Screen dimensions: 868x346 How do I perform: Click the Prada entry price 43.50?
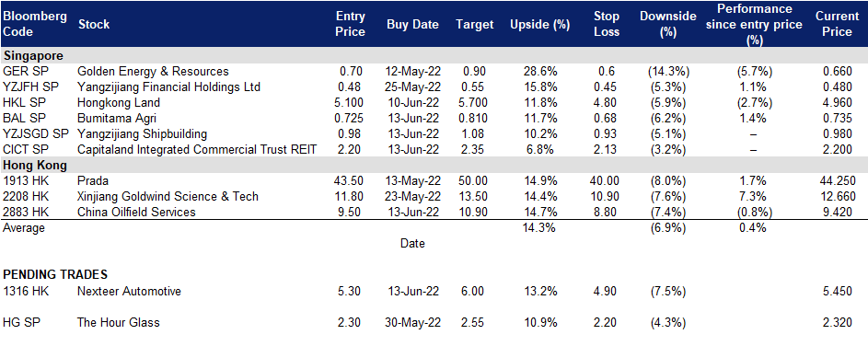348,181
